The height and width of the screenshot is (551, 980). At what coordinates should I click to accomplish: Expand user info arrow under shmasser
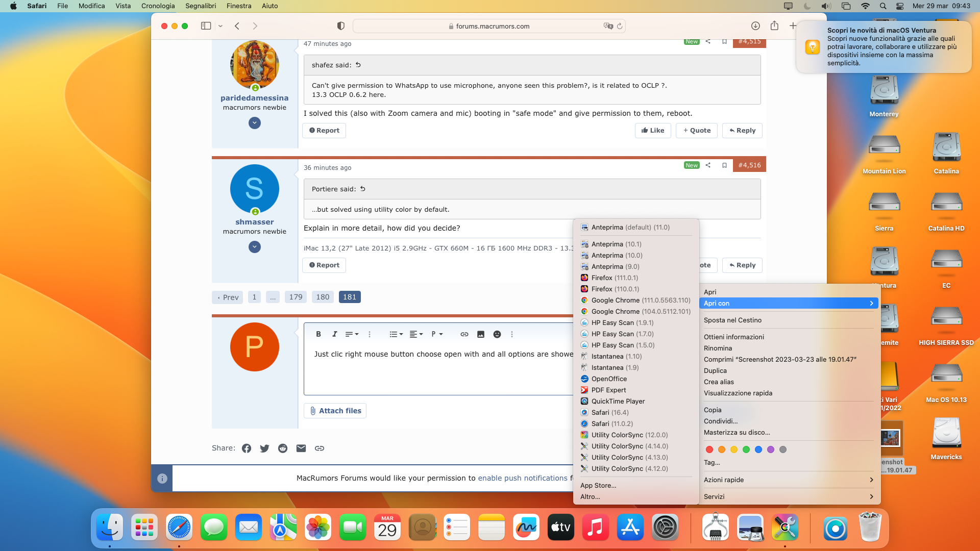click(255, 247)
